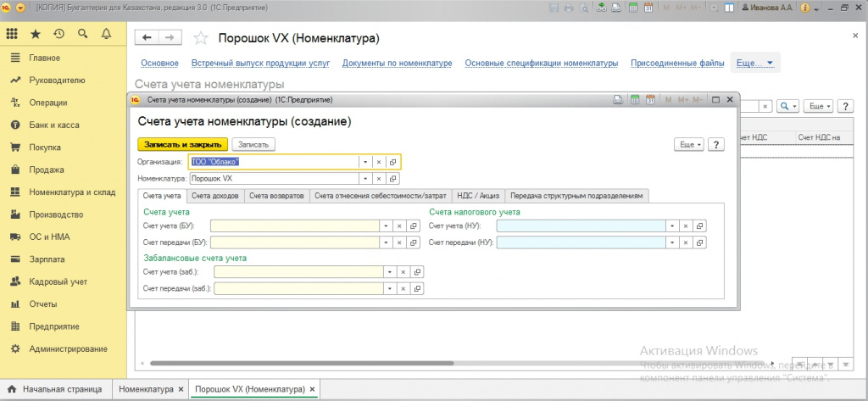Expand the Еще... navigation dropdown
This screenshot has width=868, height=401.
pyautogui.click(x=755, y=63)
